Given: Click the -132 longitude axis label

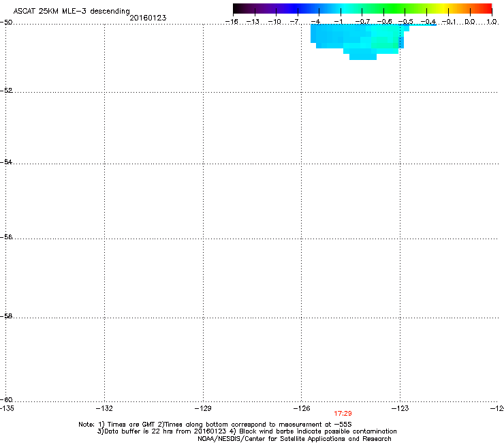Looking at the screenshot, I should (x=104, y=408).
